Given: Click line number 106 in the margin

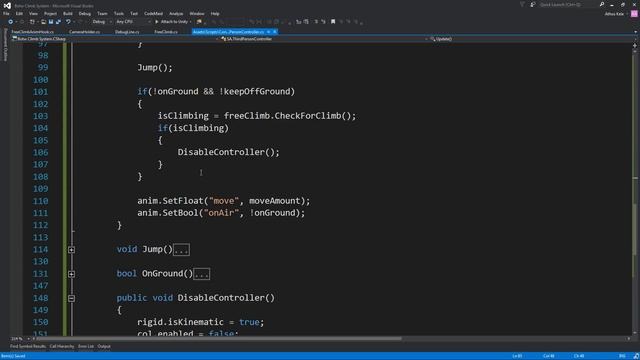Looking at the screenshot, I should click(x=40, y=152).
